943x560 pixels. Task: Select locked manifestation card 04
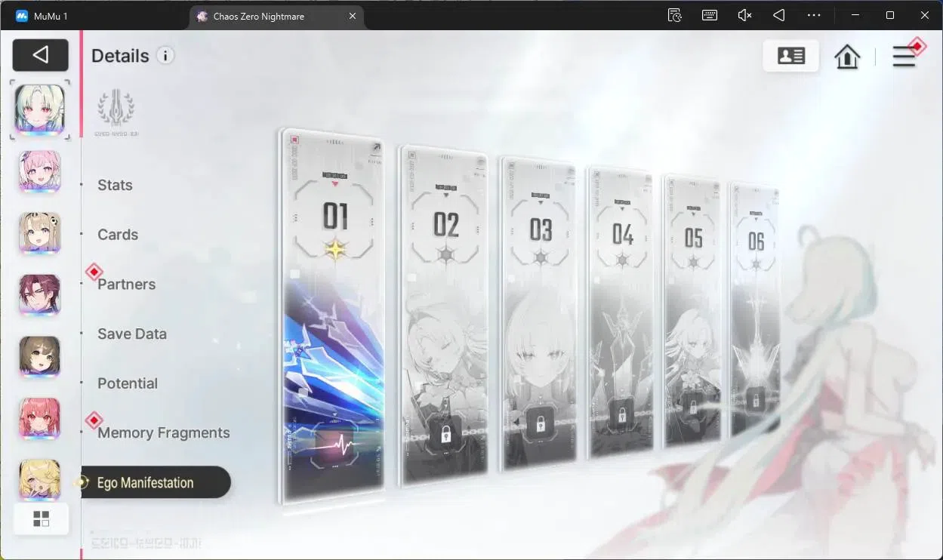[621, 313]
